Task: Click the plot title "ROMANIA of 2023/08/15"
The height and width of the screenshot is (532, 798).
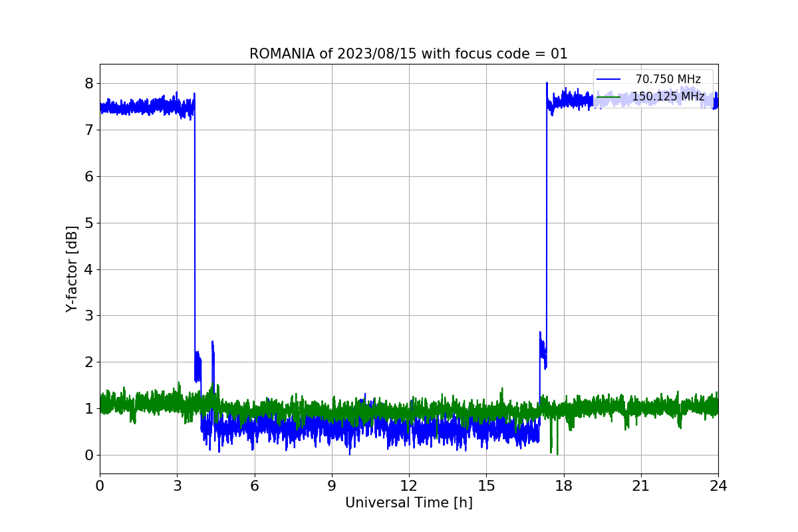Action: tap(333, 54)
